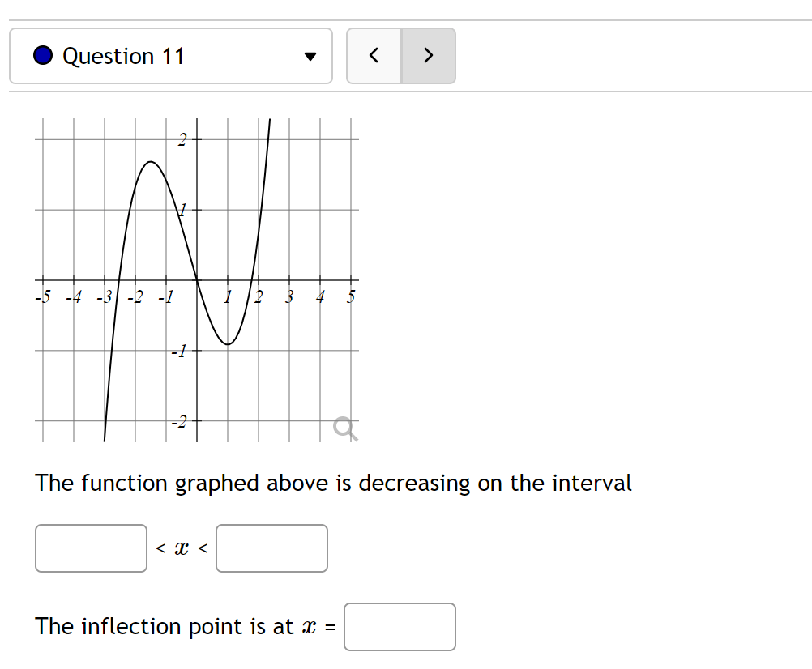This screenshot has width=812, height=669.
Task: Click the magnifier icon on the graph
Action: [345, 429]
